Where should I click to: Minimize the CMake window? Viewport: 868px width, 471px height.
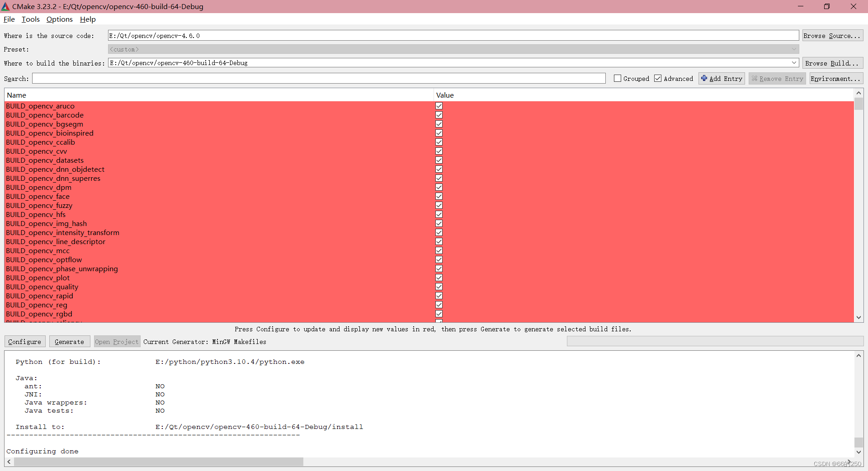point(801,6)
